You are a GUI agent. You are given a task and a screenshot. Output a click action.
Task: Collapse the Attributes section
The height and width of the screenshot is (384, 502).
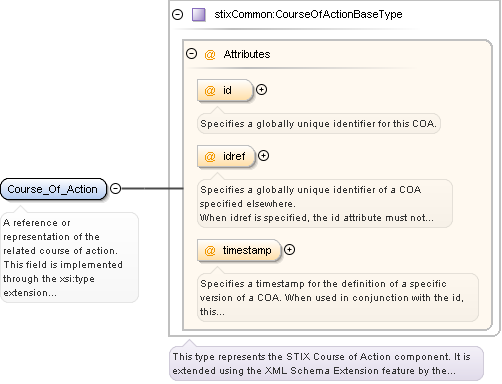pos(191,54)
